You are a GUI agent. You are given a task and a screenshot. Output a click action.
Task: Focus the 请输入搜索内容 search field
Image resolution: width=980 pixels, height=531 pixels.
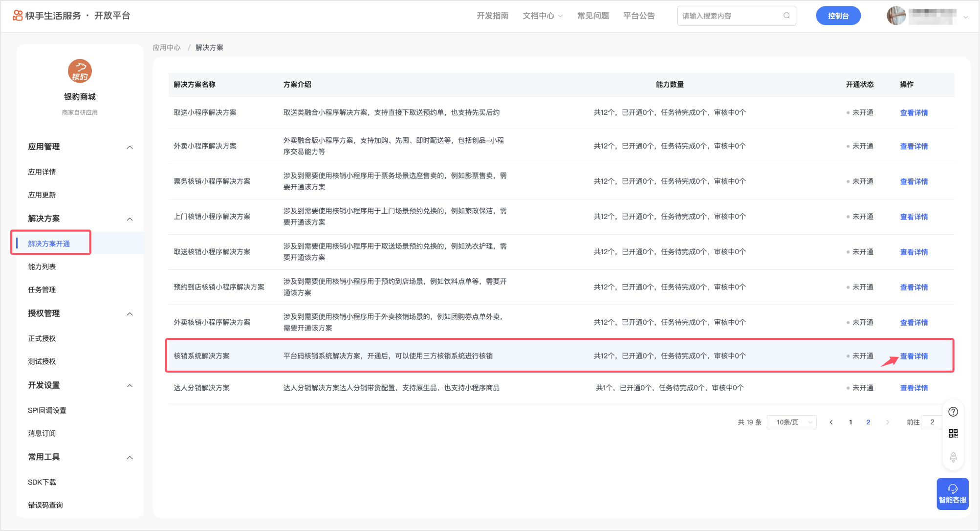(x=731, y=16)
